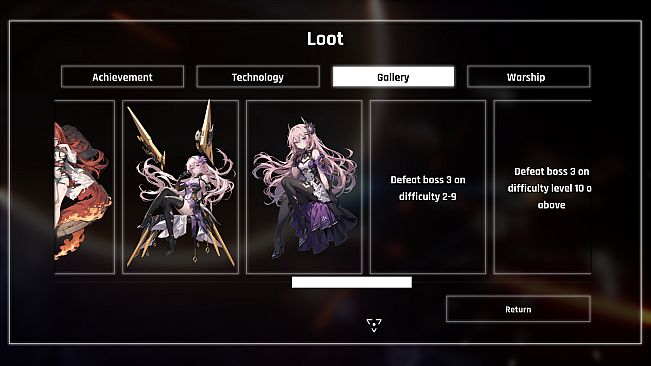Click scrollbar track right of the thumb
Screen dimensions: 651x366
coord(502,282)
